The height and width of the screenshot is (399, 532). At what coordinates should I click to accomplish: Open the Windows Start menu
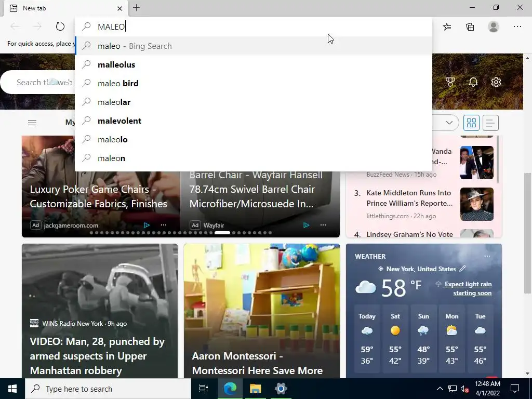(x=12, y=389)
